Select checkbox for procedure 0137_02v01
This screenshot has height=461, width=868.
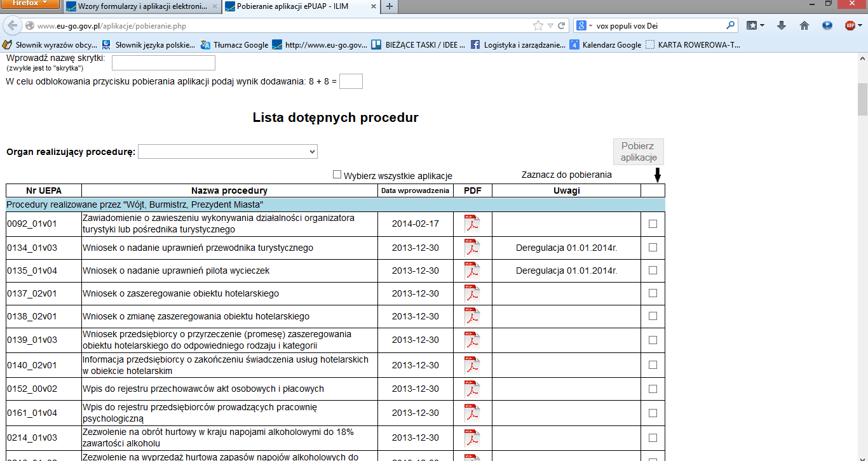pos(653,293)
